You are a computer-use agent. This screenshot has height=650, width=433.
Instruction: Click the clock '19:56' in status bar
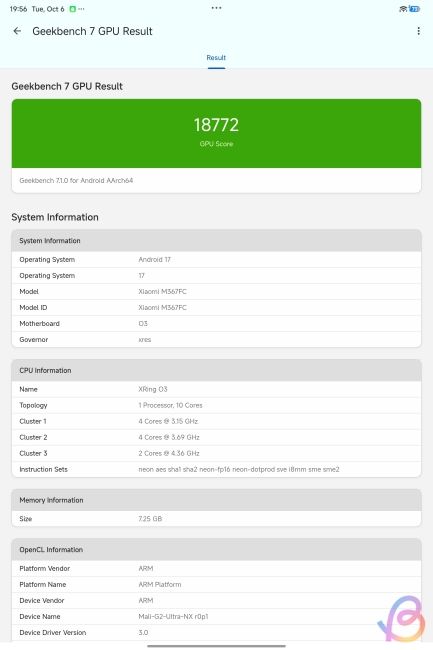click(19, 9)
